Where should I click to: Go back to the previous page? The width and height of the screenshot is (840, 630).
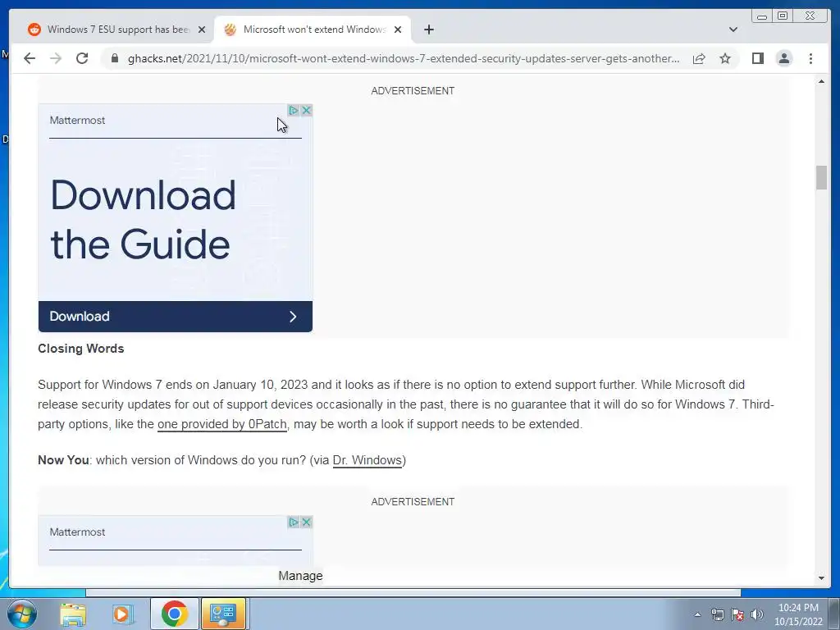pos(30,58)
